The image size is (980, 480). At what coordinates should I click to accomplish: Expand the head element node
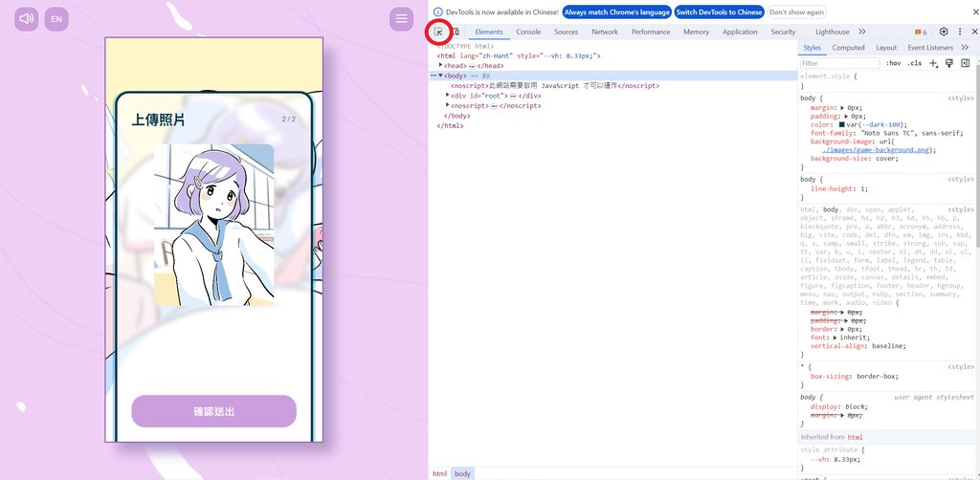coord(441,65)
